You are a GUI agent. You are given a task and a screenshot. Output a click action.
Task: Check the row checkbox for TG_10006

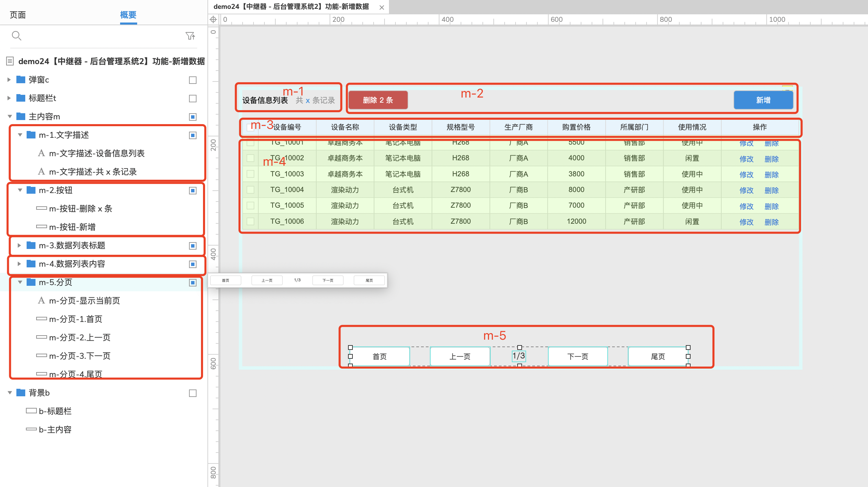pyautogui.click(x=250, y=221)
